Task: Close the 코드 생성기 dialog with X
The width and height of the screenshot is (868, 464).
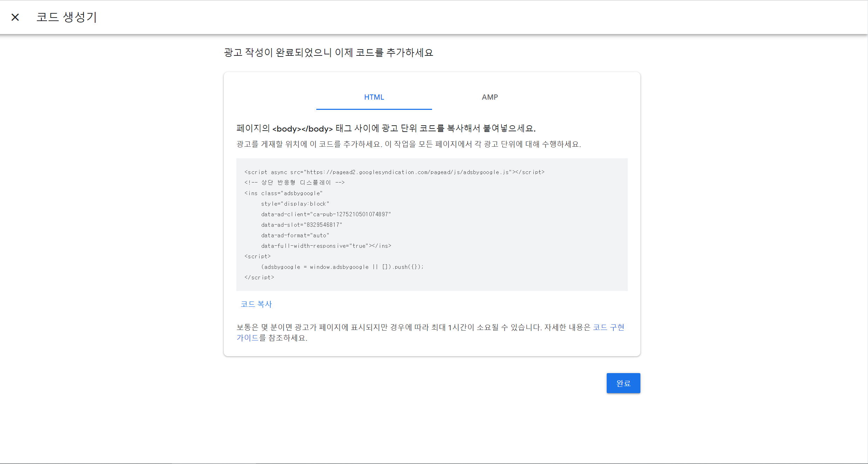Action: 15,17
